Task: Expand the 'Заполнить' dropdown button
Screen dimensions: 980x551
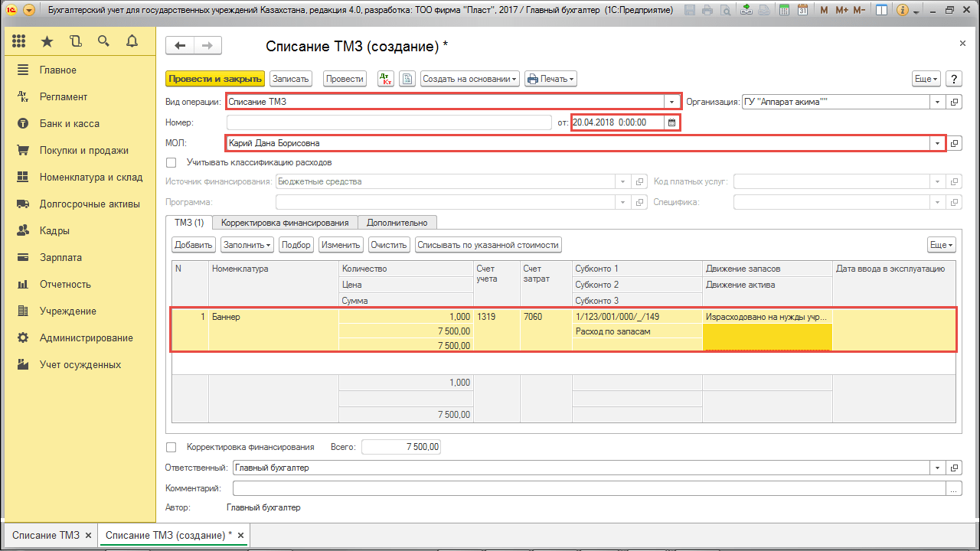Action: 247,245
